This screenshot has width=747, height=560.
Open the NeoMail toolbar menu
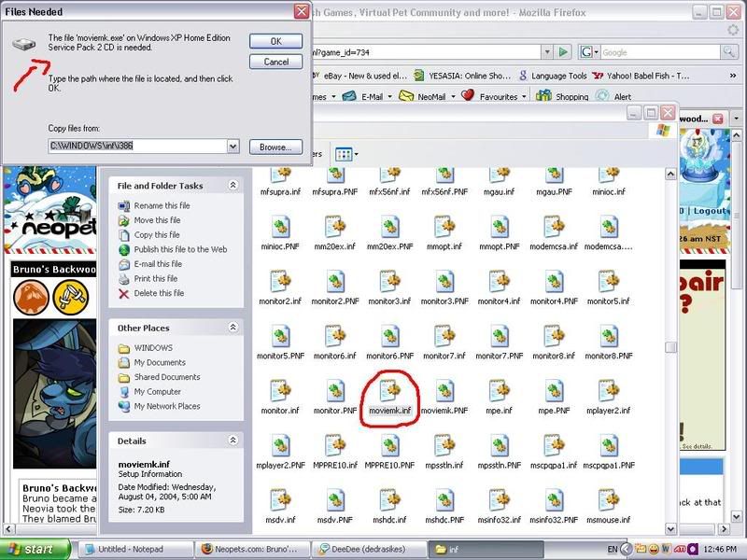[x=427, y=97]
